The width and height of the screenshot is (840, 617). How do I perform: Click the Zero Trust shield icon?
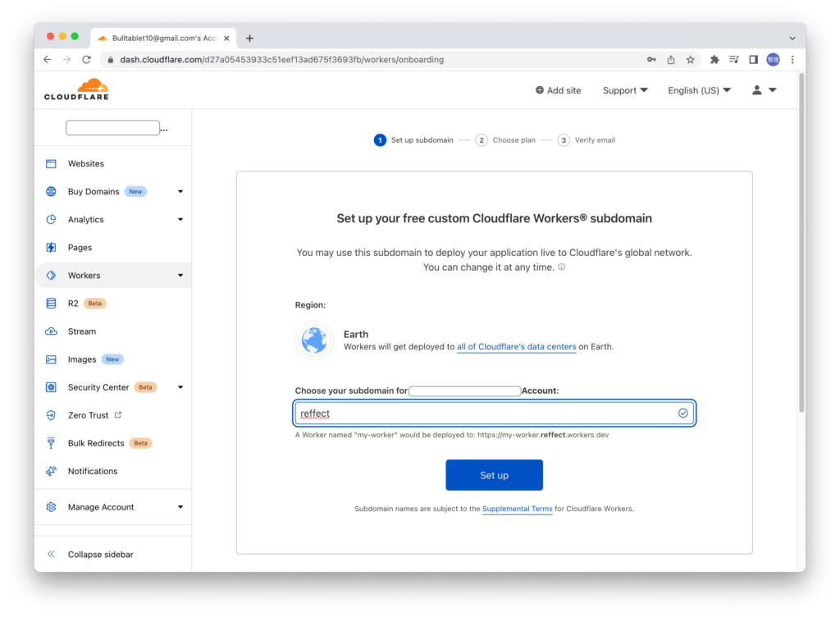point(51,415)
